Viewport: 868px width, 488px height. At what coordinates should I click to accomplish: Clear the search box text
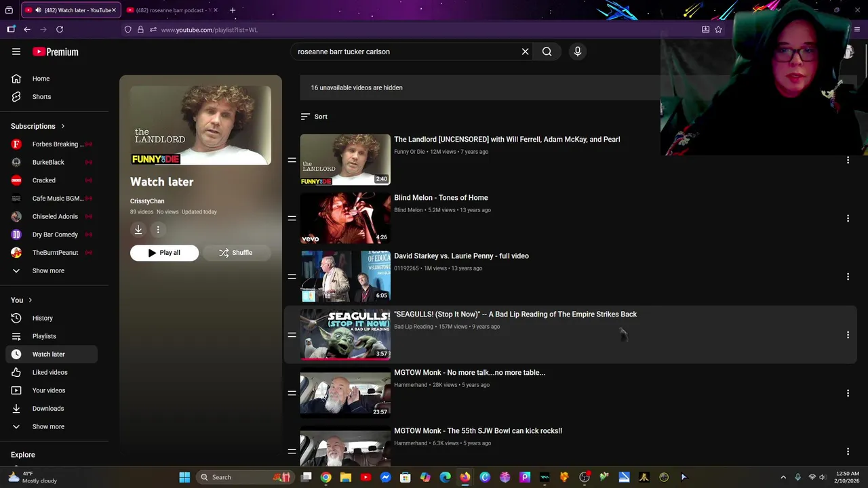click(525, 52)
